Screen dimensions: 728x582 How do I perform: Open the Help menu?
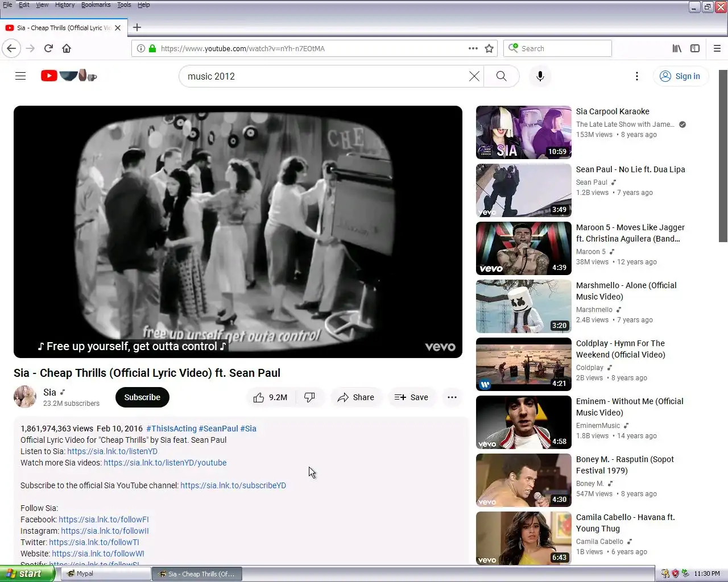[x=144, y=5]
